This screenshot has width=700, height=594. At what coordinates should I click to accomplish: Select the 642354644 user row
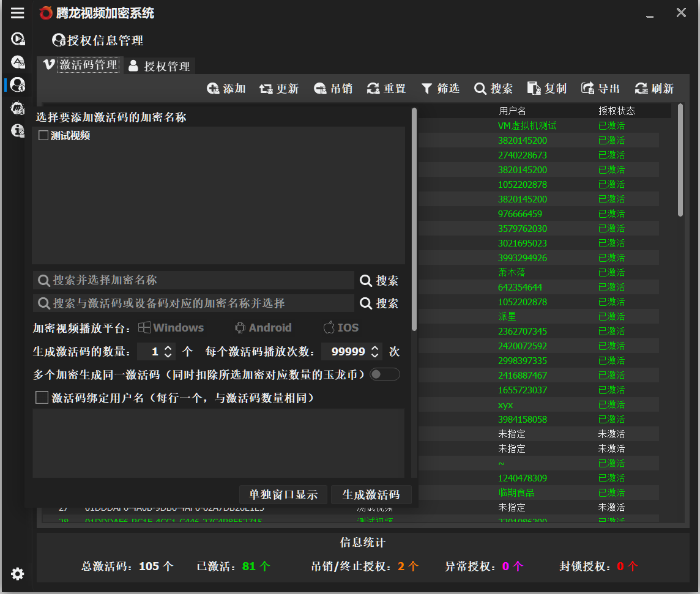point(537,287)
